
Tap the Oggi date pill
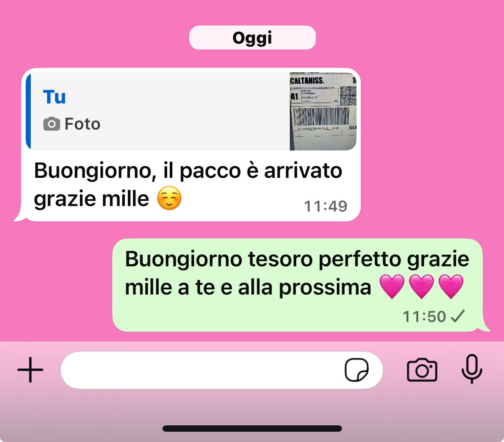click(x=252, y=38)
